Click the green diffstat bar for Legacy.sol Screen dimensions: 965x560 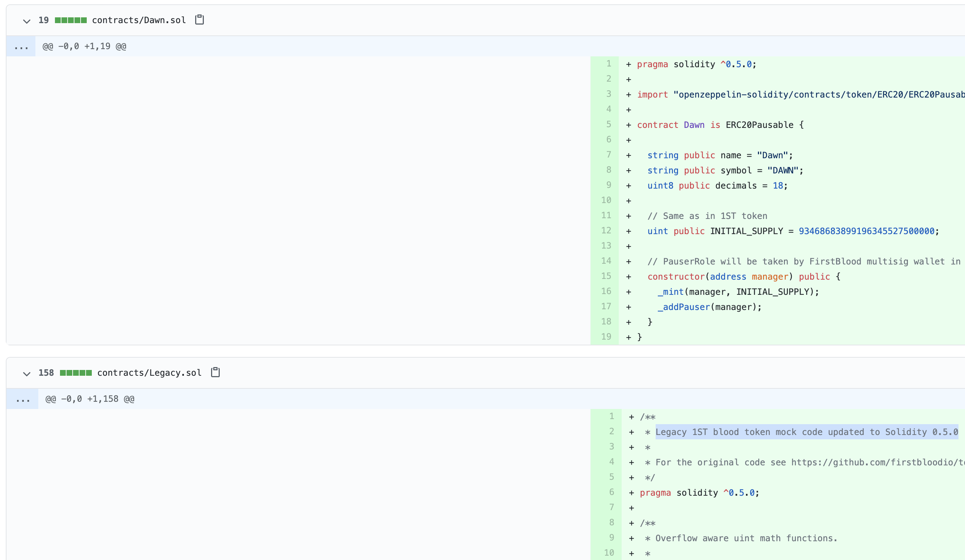click(x=76, y=373)
